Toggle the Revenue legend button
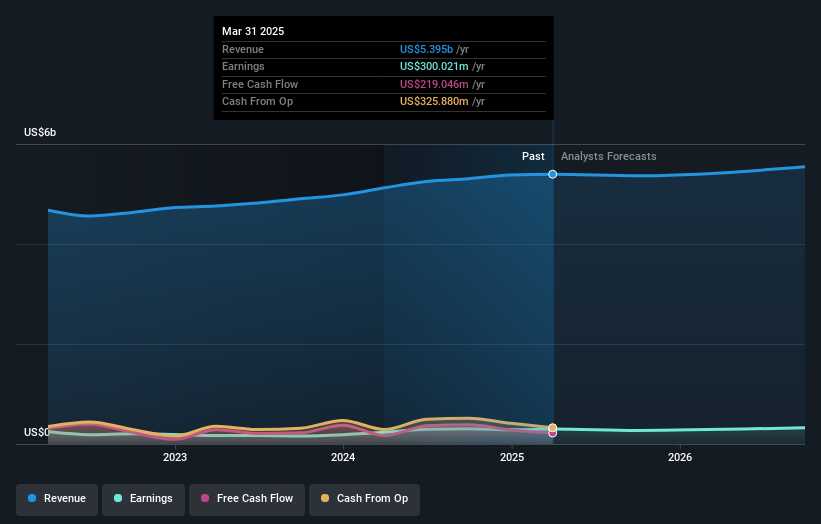The height and width of the screenshot is (524, 821). [57, 499]
